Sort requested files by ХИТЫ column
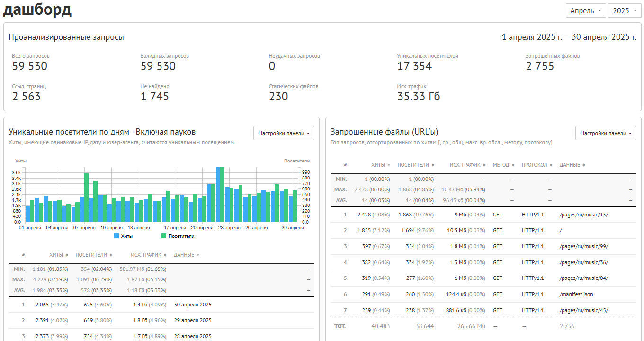 [x=381, y=165]
